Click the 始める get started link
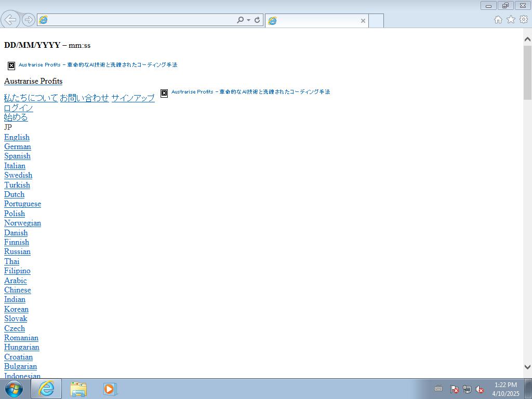This screenshot has width=532, height=399. coord(16,117)
